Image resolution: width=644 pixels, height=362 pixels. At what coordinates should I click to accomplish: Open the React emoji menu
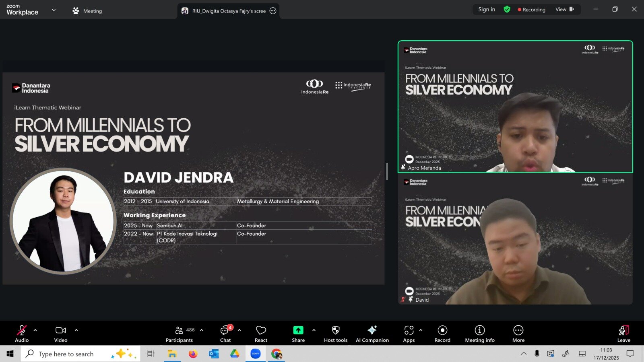coord(261,334)
